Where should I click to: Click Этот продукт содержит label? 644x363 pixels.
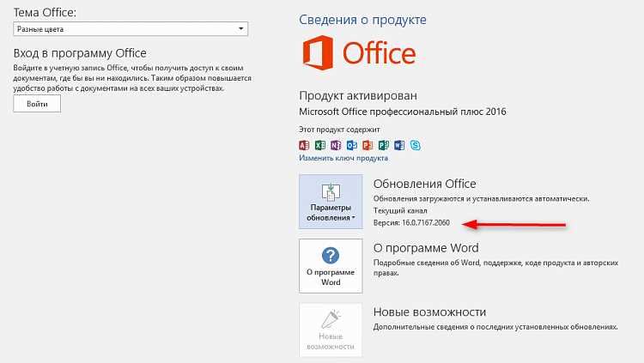click(339, 130)
